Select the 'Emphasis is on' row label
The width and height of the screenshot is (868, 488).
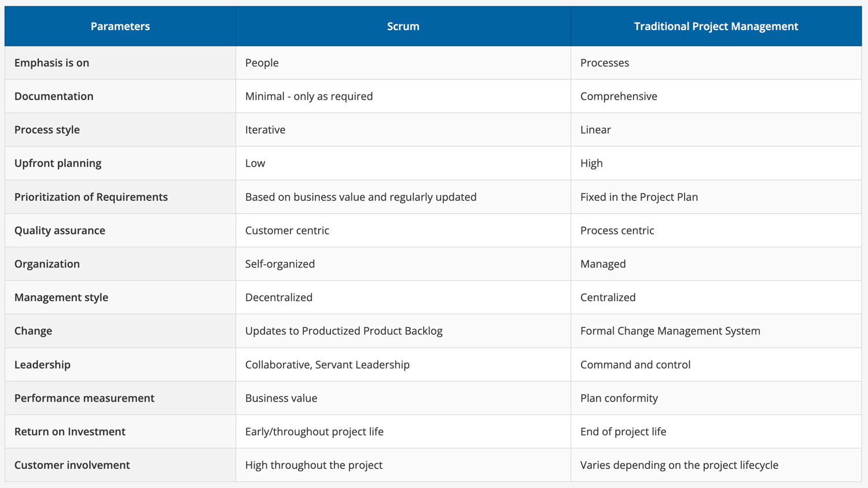(52, 63)
